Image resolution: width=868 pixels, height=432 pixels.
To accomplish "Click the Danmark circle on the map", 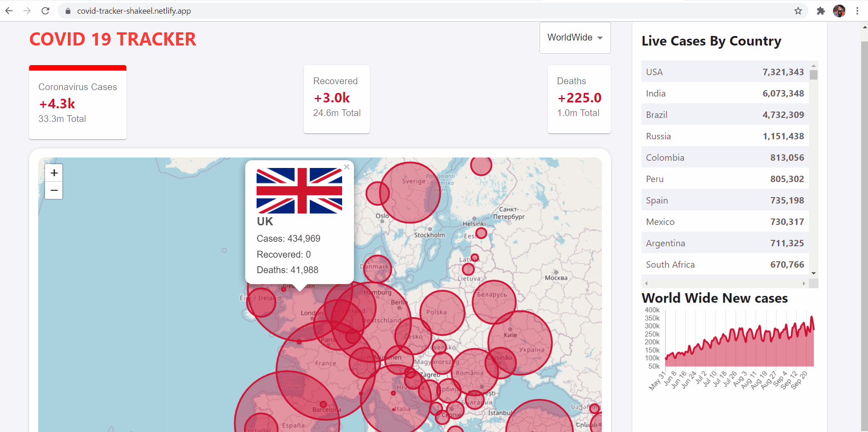I will (378, 269).
